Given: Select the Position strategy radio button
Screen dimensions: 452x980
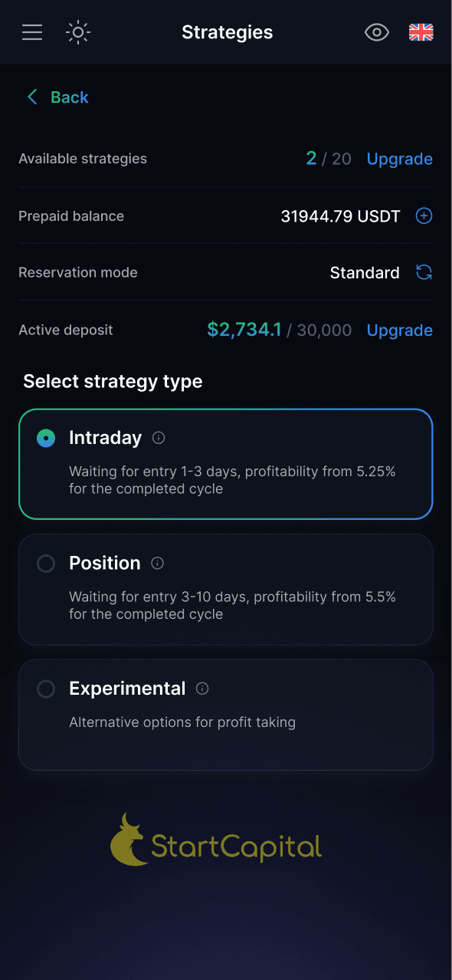Looking at the screenshot, I should click(45, 563).
